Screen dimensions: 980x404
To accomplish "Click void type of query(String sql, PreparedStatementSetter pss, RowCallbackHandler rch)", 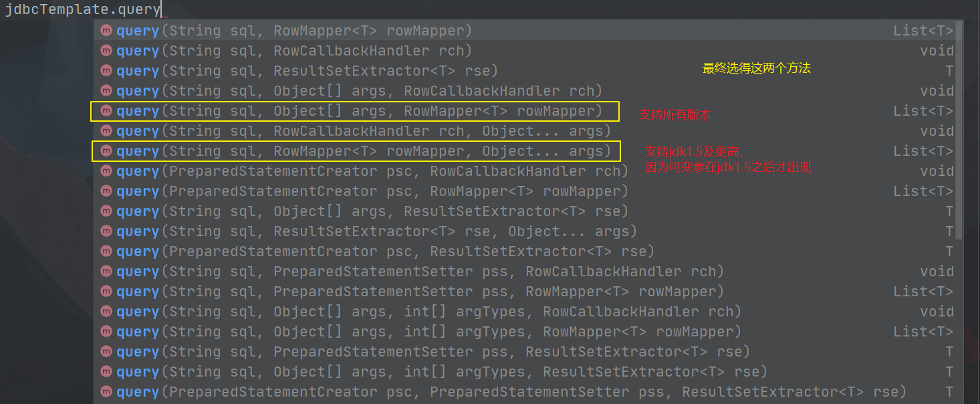I will click(x=937, y=272).
